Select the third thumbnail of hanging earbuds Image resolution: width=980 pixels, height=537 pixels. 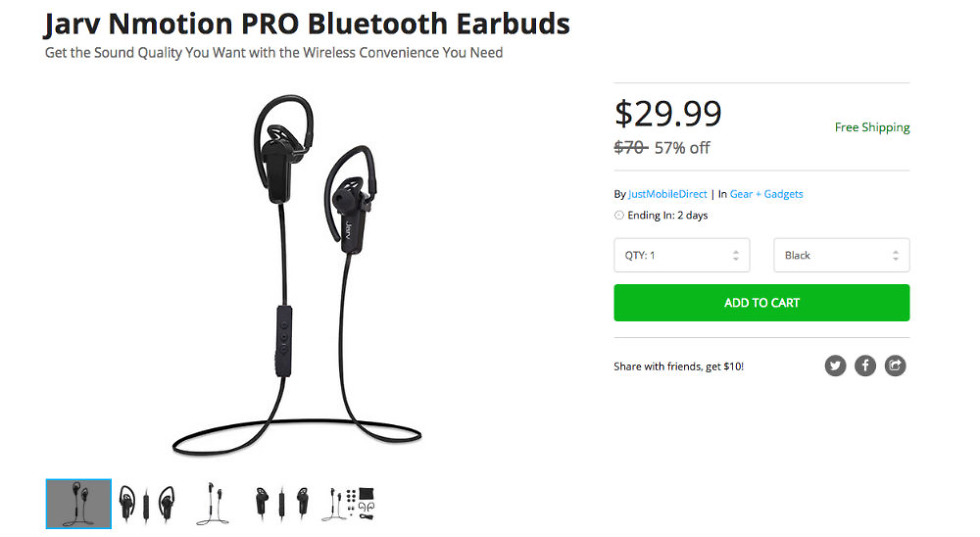pos(213,503)
